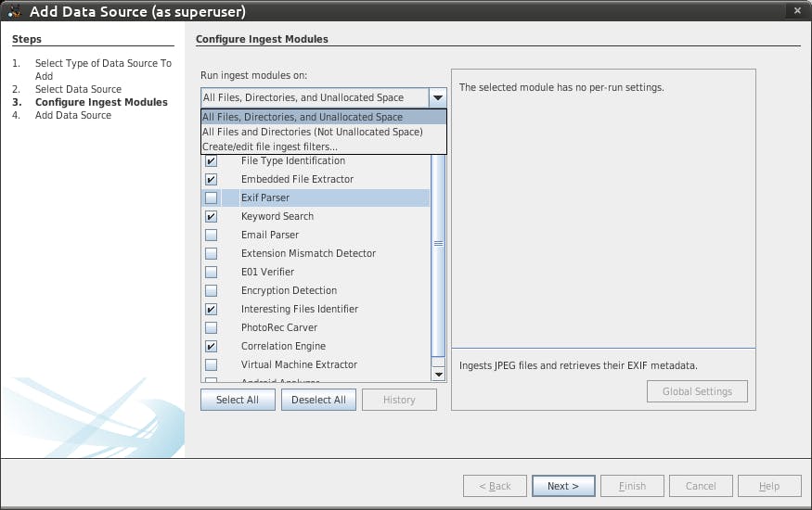Open Global Settings for module
This screenshot has width=812, height=510.
tap(697, 391)
